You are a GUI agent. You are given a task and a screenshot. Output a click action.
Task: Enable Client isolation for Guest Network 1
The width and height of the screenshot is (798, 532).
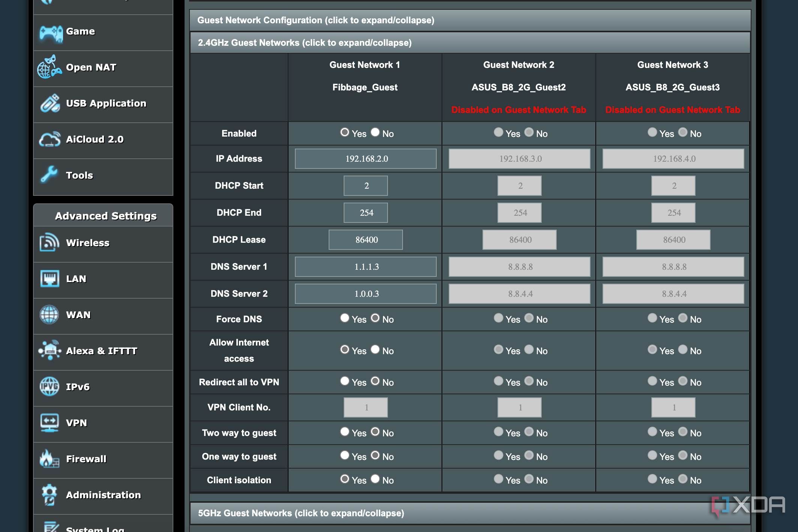click(344, 479)
